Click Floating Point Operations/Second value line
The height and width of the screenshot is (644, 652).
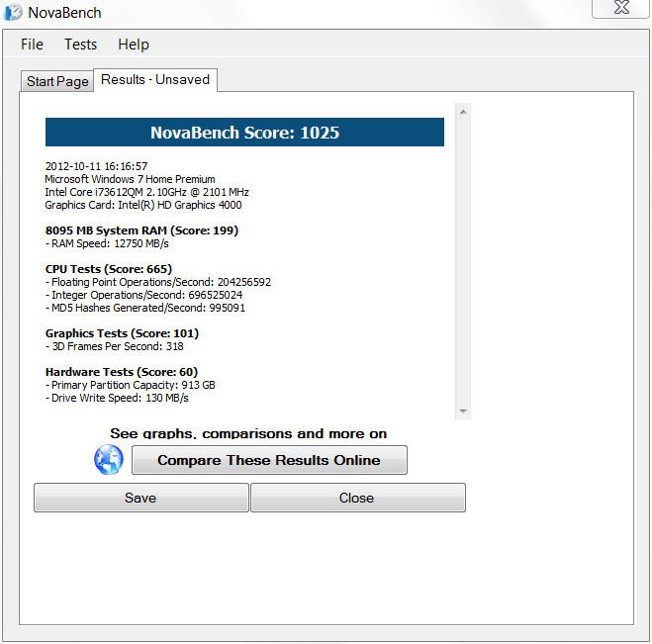158,282
